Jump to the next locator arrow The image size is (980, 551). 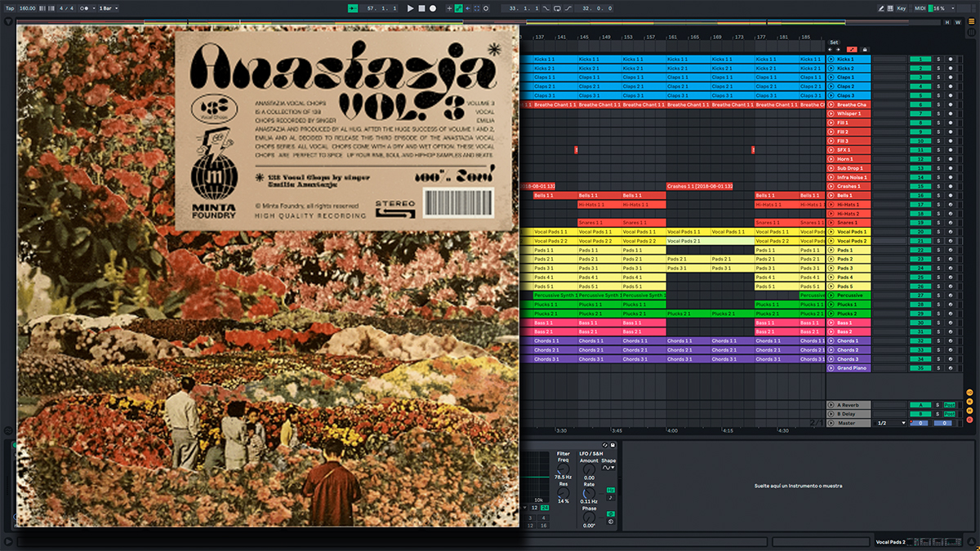pos(840,49)
